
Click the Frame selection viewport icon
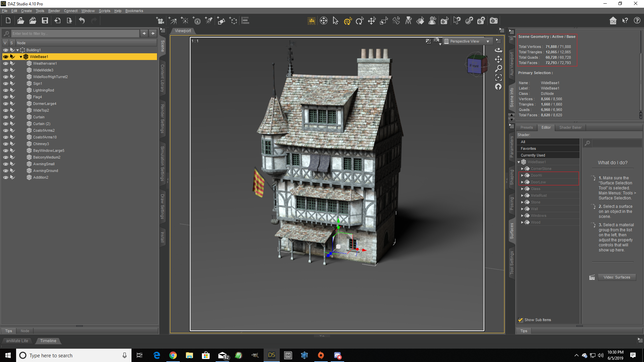(498, 77)
